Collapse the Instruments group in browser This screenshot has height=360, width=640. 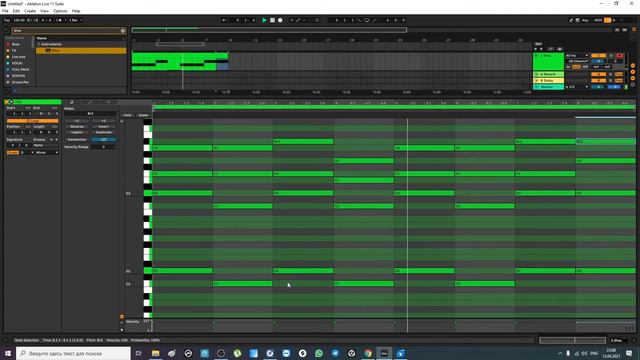tap(39, 44)
